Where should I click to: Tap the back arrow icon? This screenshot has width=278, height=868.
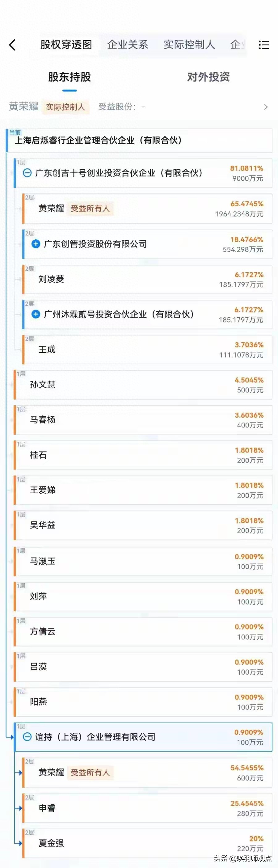click(12, 45)
